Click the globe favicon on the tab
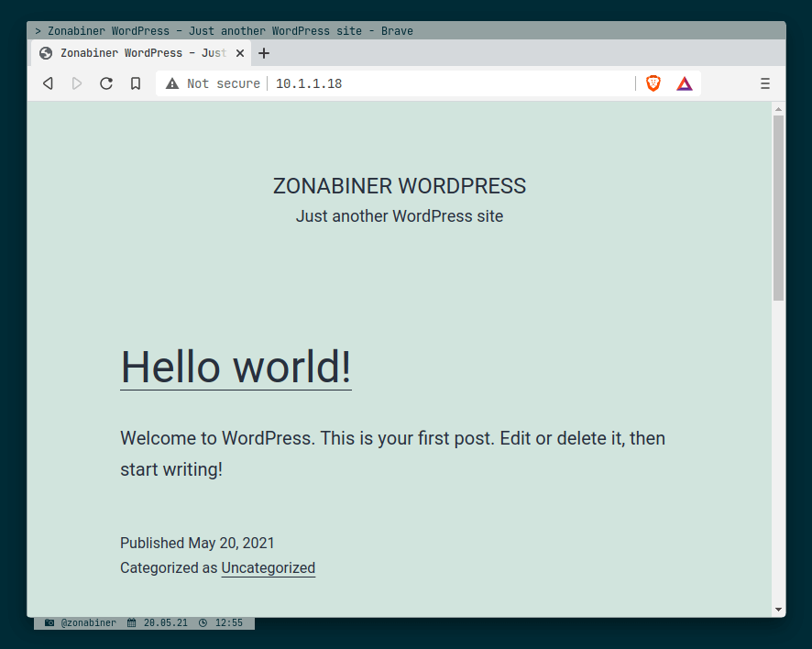Viewport: 812px width, 649px height. pyautogui.click(x=45, y=52)
